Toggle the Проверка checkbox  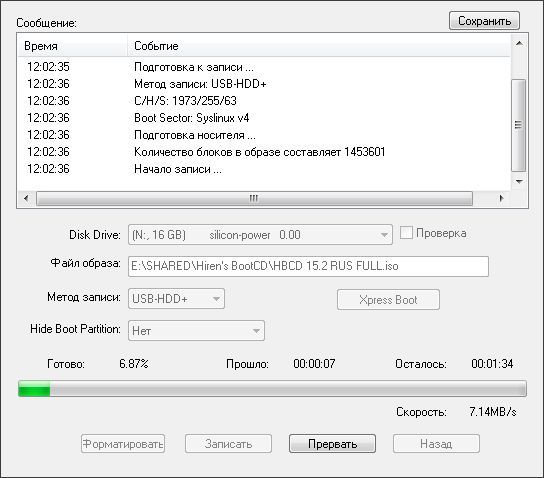click(406, 233)
